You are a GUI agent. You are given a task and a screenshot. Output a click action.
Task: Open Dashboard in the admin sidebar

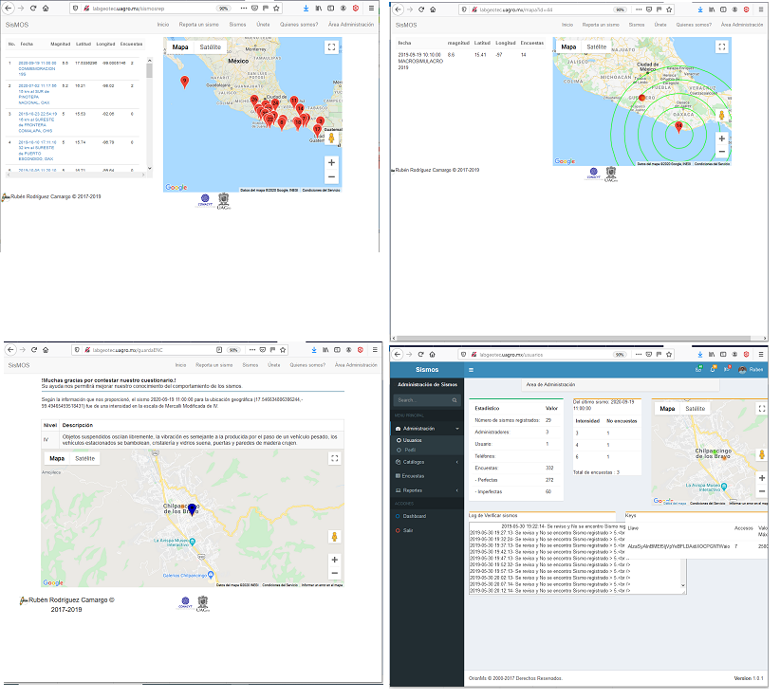click(x=416, y=516)
